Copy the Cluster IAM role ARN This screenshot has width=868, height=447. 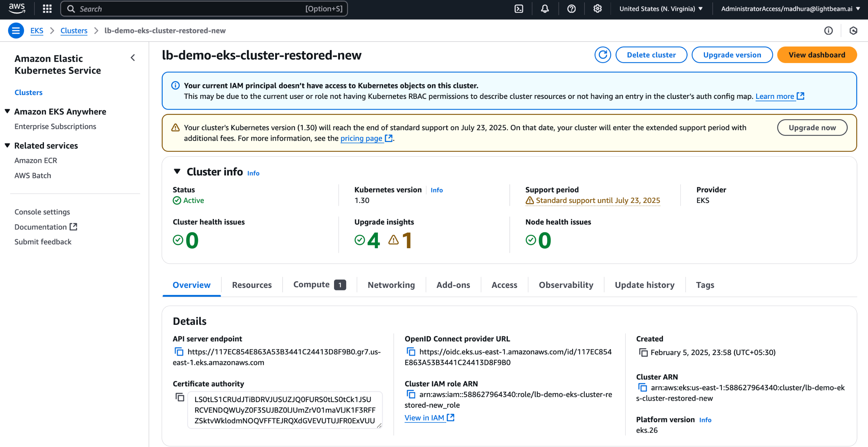click(x=411, y=394)
